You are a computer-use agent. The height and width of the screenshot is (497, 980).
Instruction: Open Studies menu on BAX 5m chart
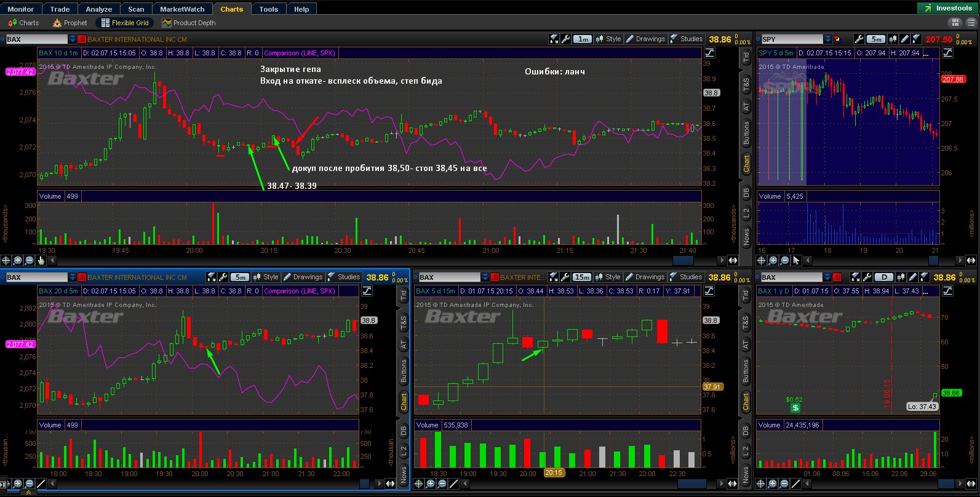pos(343,277)
